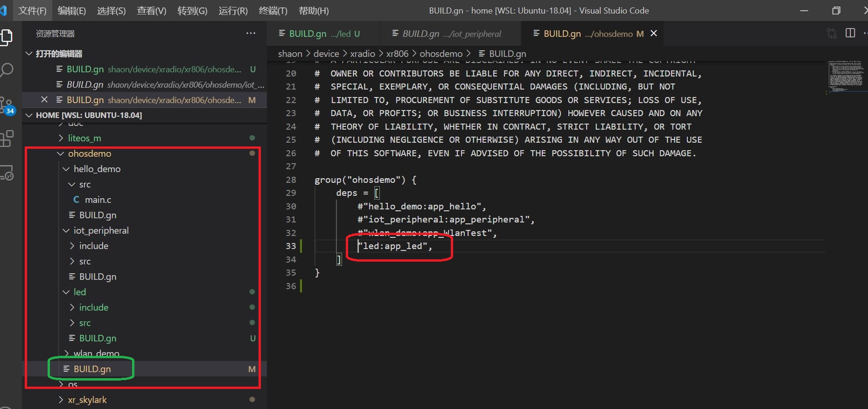Collapse the iot_peripheral folder
The height and width of the screenshot is (409, 868).
point(101,230)
